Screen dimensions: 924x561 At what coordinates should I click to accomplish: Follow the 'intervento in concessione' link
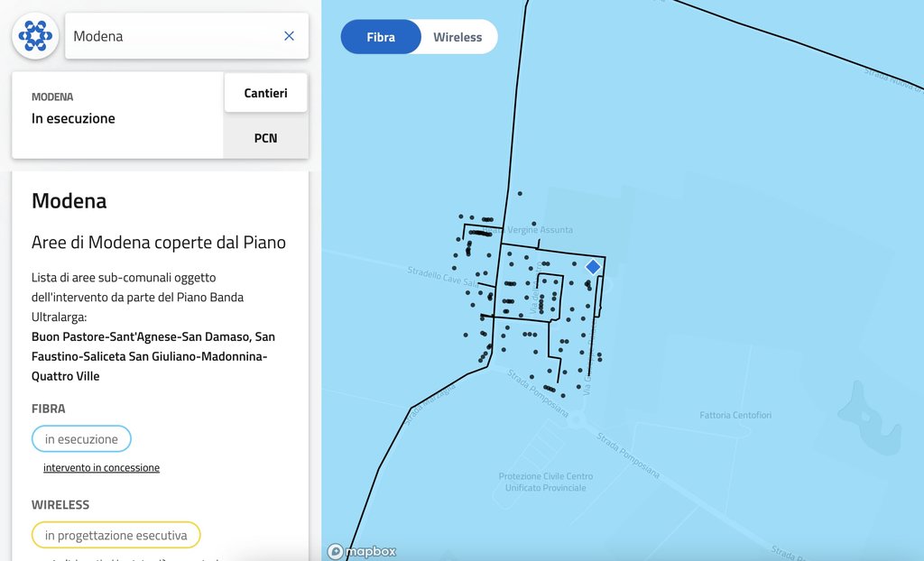(x=101, y=468)
